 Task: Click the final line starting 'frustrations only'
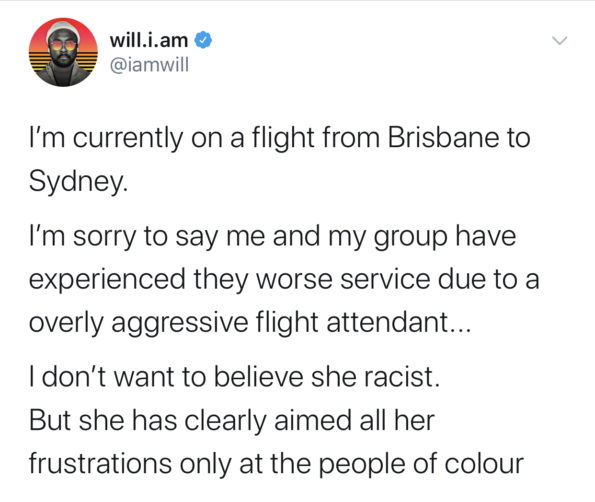click(277, 464)
